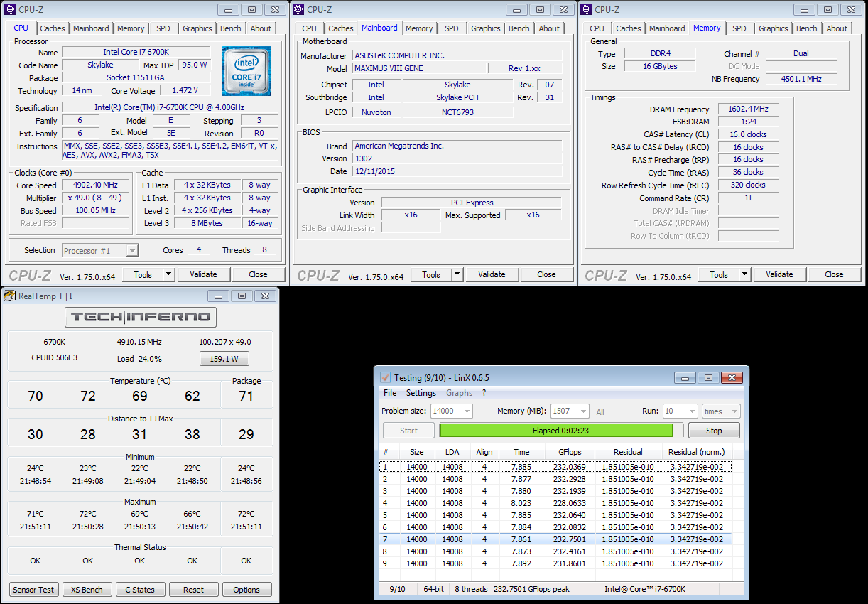Click RealTemp title bar icon
This screenshot has width=868, height=604.
(10, 296)
